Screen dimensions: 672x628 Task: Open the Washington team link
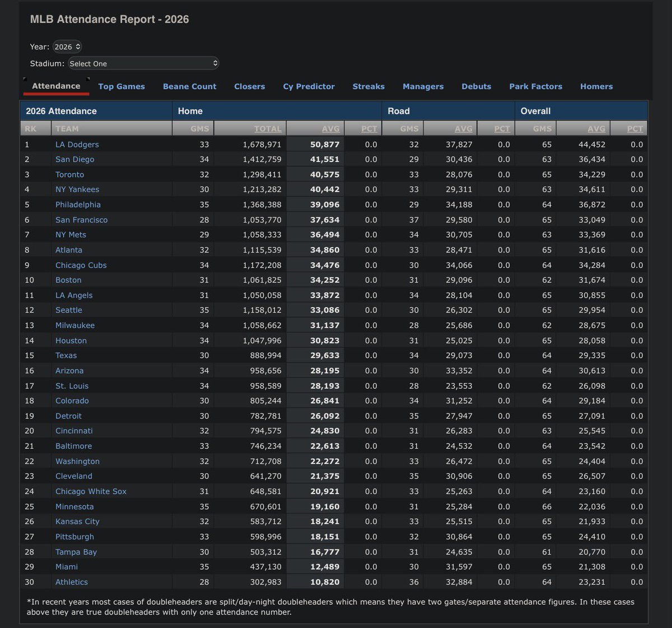pyautogui.click(x=77, y=461)
